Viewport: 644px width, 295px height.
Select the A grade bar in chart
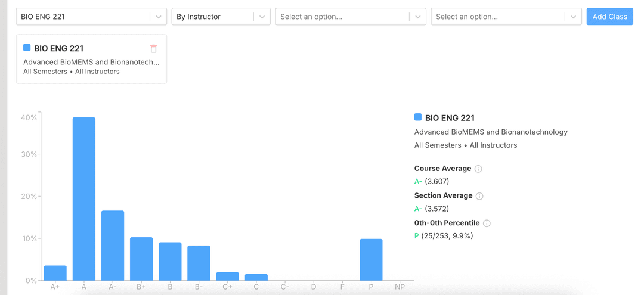84,198
